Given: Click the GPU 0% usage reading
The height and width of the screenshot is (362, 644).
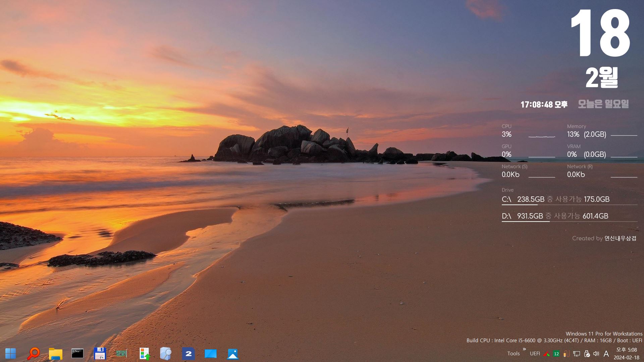Looking at the screenshot, I should pos(506,155).
